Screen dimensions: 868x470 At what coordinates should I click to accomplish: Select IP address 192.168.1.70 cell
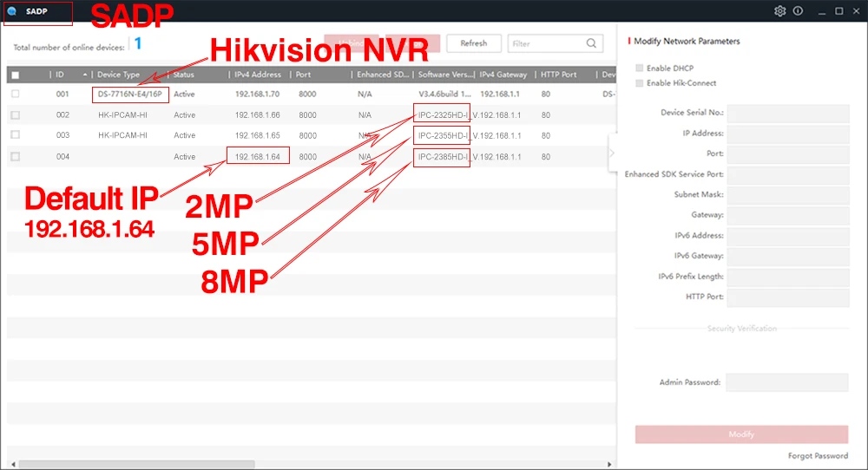click(258, 94)
